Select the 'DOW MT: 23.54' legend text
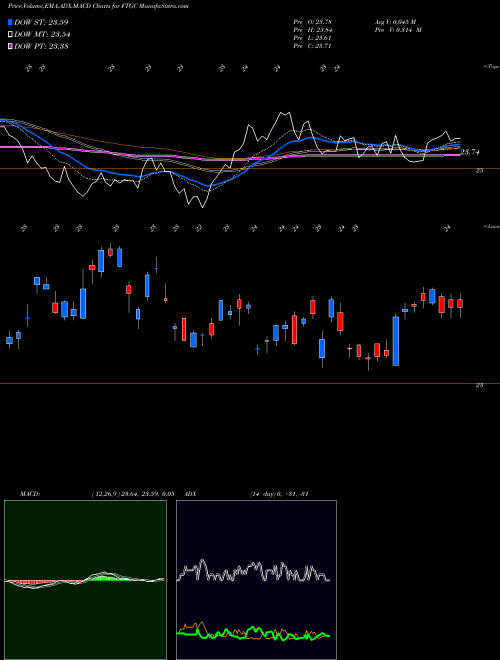Screen dimensions: 500x660 coord(42,35)
